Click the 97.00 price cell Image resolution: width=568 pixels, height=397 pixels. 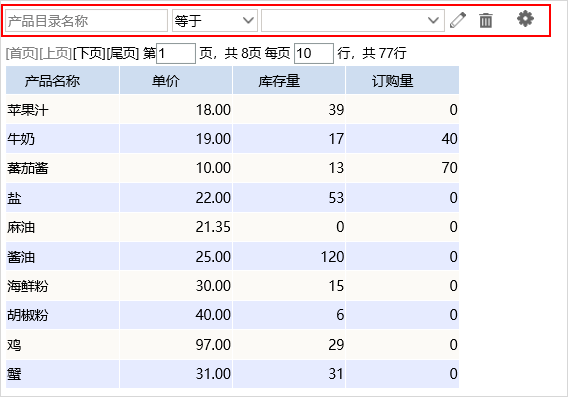(x=176, y=344)
